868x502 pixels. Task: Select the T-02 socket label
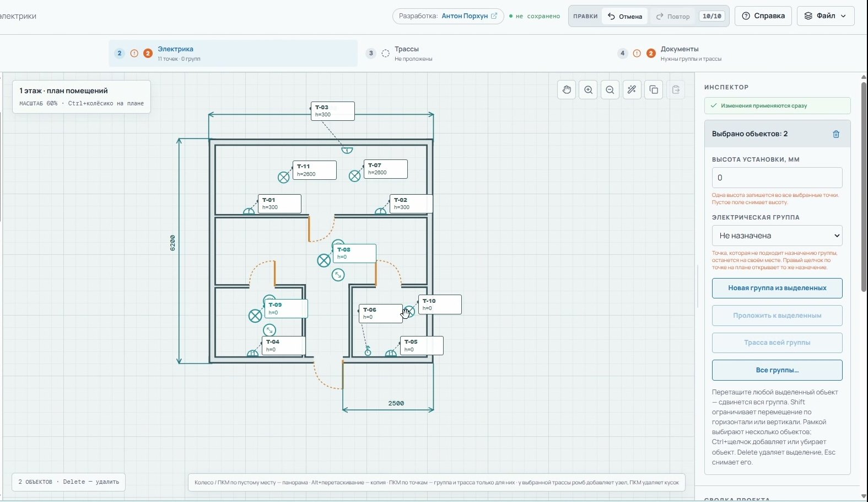click(x=412, y=204)
